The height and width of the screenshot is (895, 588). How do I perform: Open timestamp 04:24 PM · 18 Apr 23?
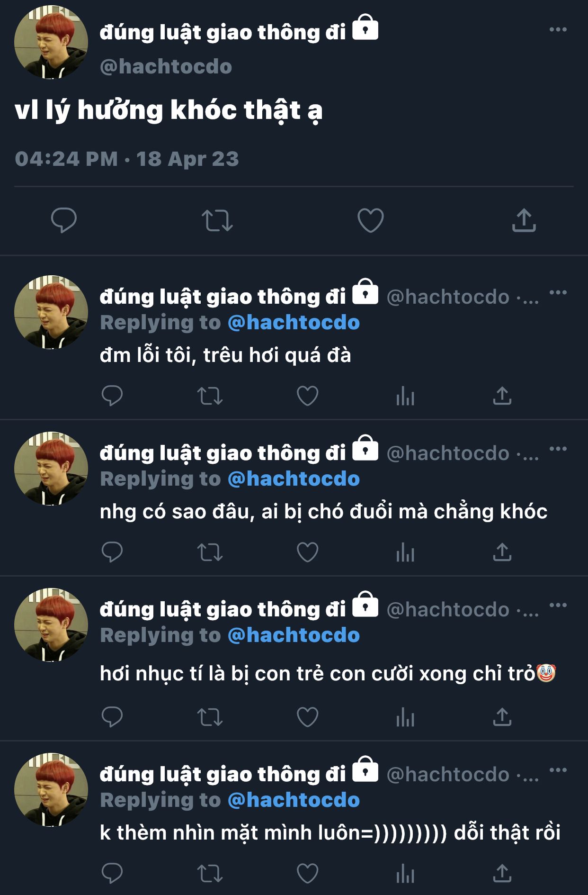click(127, 159)
